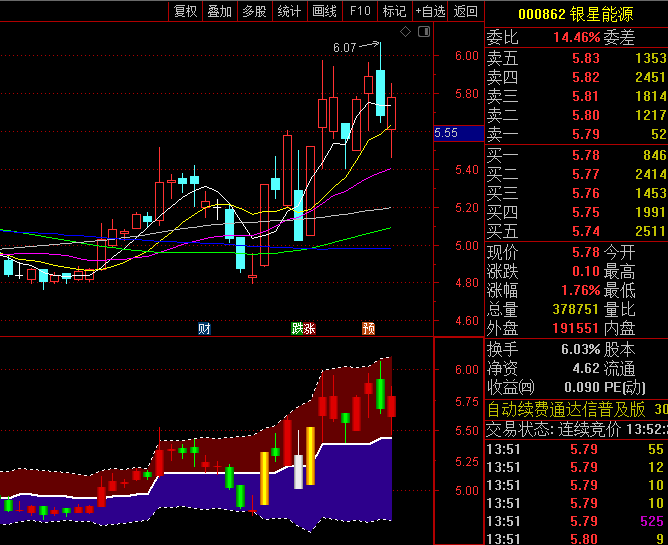Select the 买五 order row at 5.74

tap(577, 231)
